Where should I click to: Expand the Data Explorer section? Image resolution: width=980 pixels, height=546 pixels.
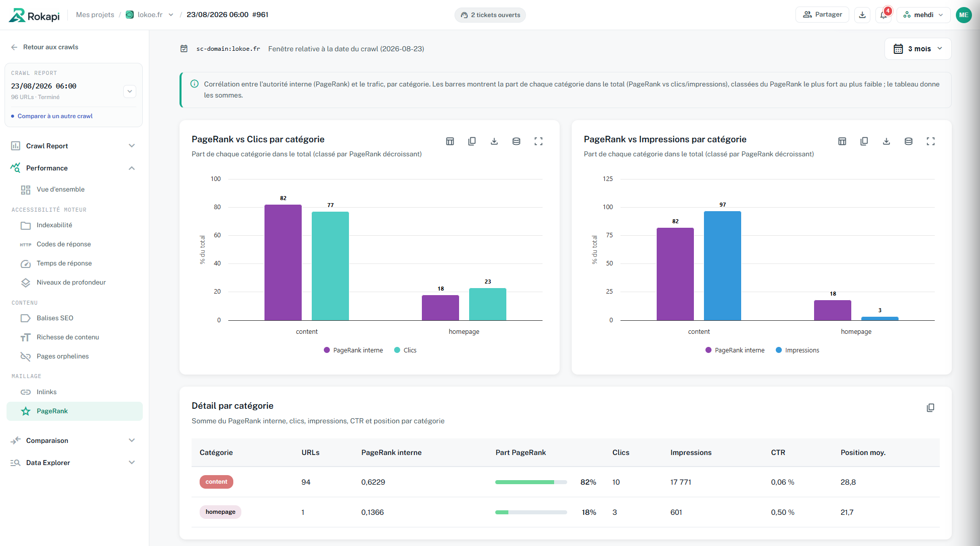pyautogui.click(x=132, y=463)
